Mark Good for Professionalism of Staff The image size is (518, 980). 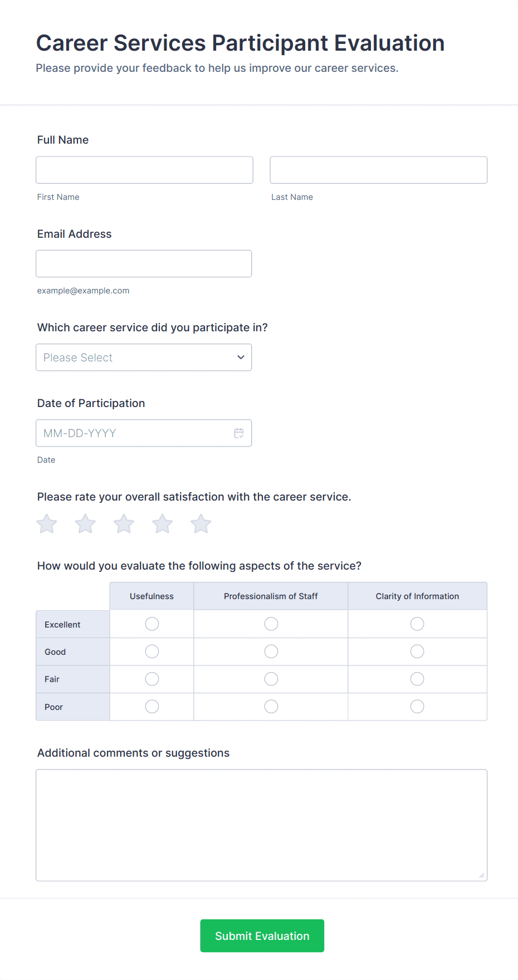tap(271, 651)
